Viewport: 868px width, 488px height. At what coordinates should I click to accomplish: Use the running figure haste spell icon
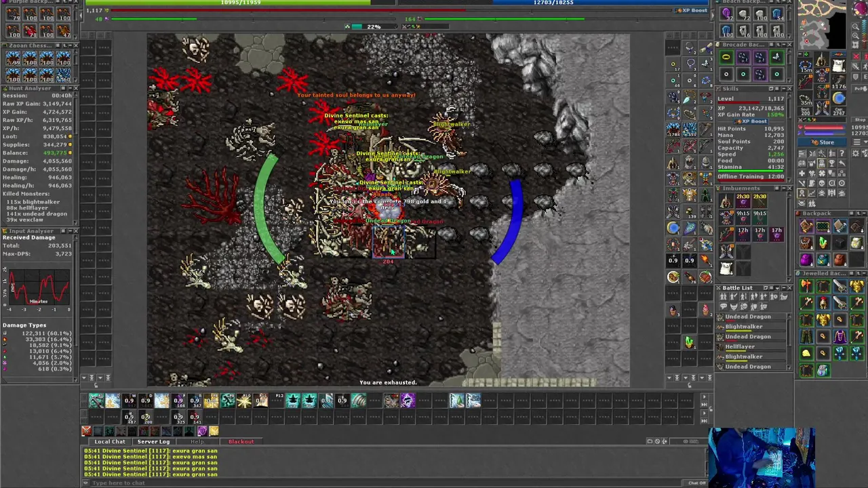tap(227, 401)
